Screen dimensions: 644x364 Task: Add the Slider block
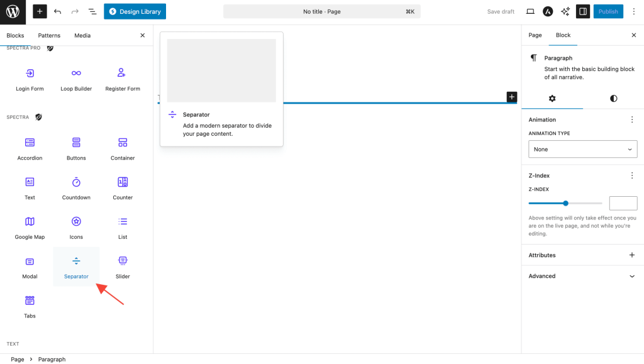[123, 267]
